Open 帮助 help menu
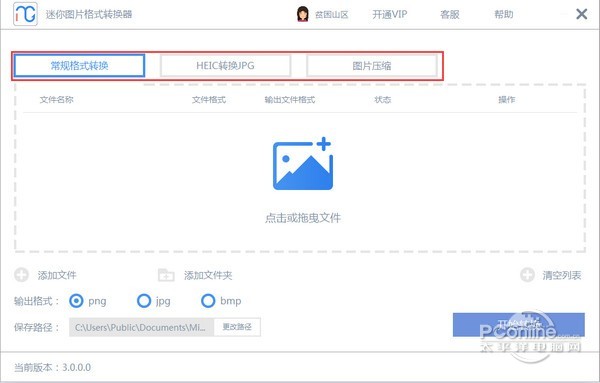Viewport: 600px width, 383px height. point(504,15)
